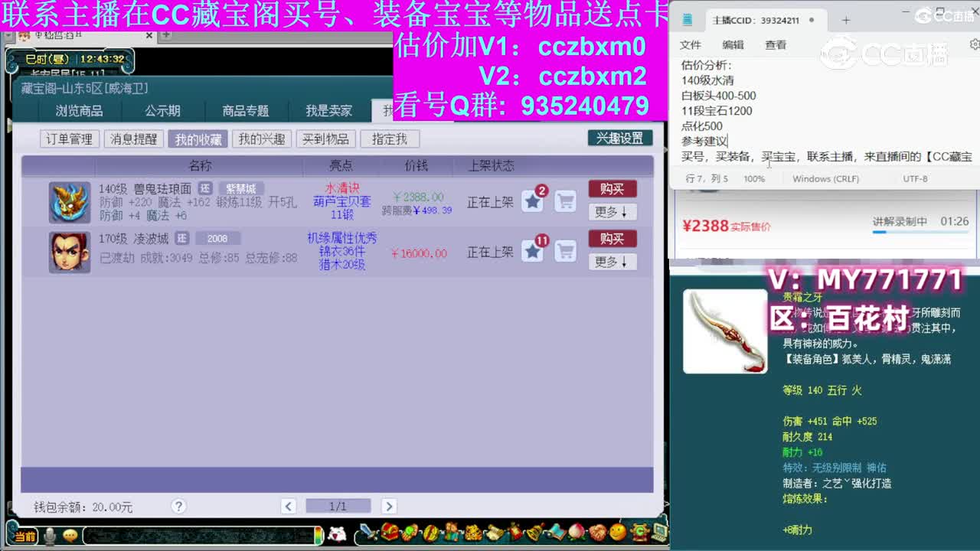Open 消息提醒 sub-tab
Viewport: 980px width, 551px height.
coord(133,139)
